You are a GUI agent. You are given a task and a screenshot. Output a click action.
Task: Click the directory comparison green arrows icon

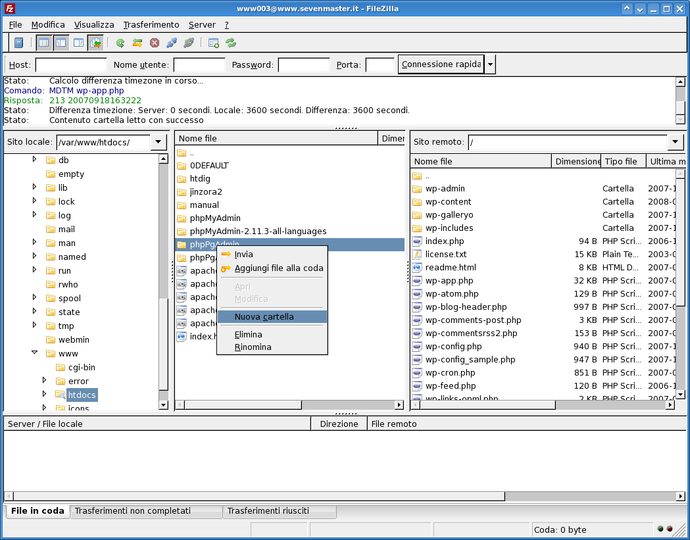click(231, 43)
